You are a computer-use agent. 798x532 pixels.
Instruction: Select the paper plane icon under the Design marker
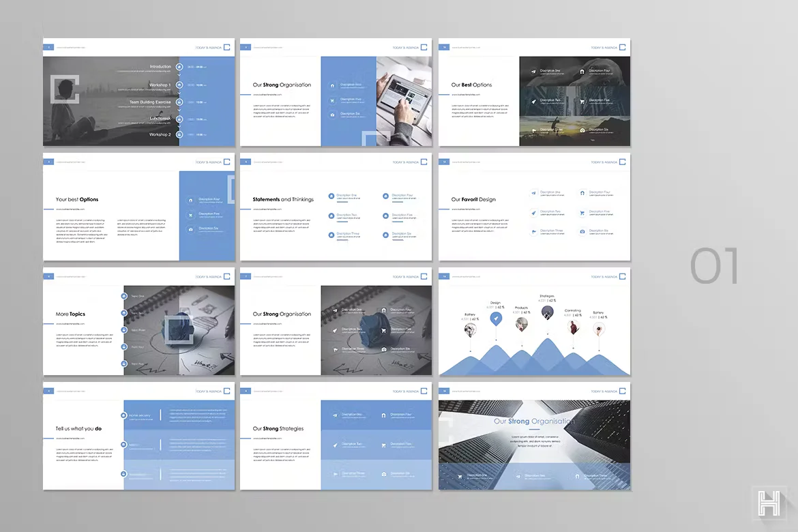[x=496, y=318]
